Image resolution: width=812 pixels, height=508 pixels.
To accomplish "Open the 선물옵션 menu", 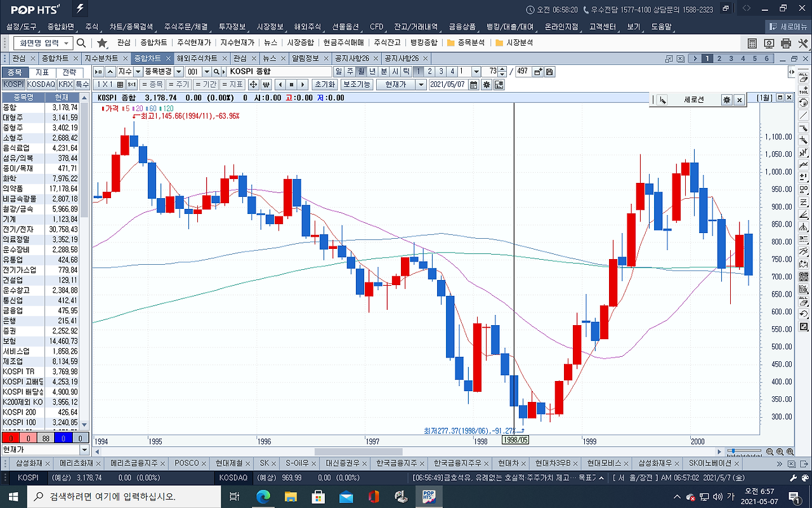I will coord(346,27).
